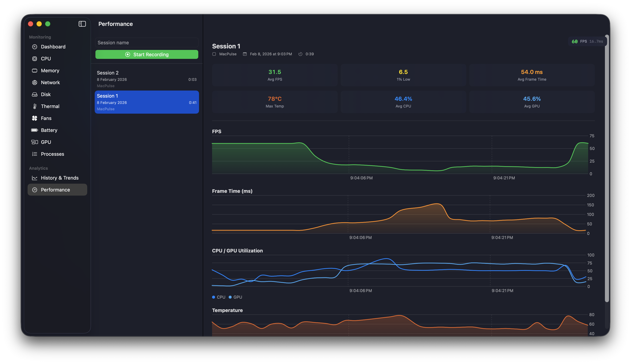Click the Session name input field
Image resolution: width=631 pixels, height=364 pixels.
coord(146,42)
